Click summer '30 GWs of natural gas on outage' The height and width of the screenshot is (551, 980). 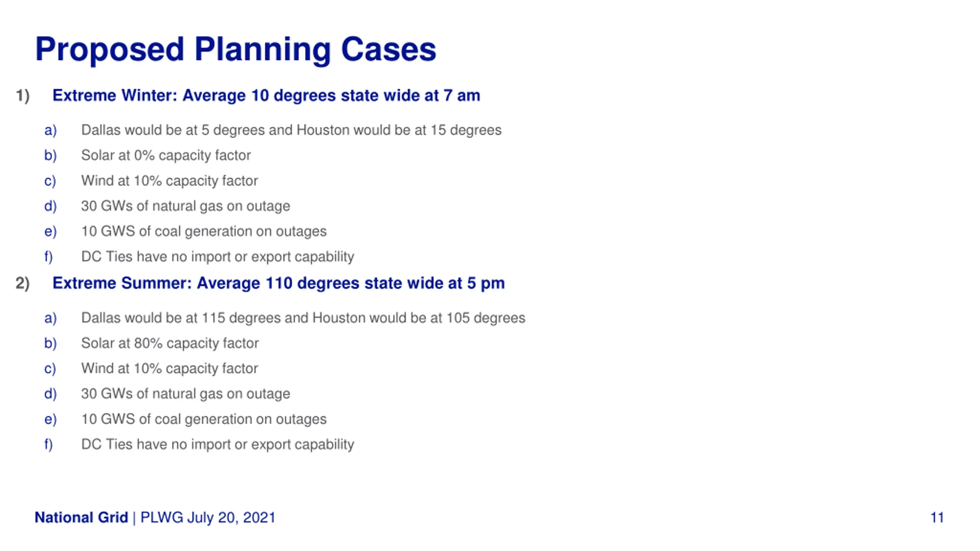[185, 394]
